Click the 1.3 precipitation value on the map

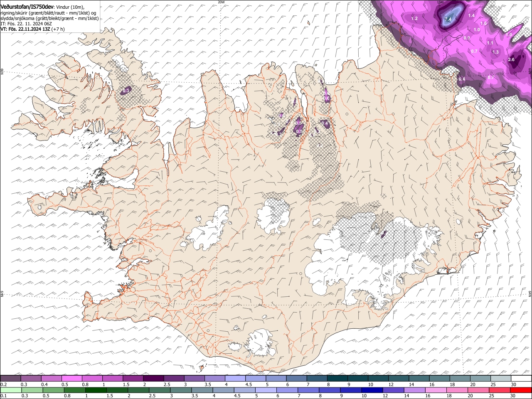(x=495, y=52)
